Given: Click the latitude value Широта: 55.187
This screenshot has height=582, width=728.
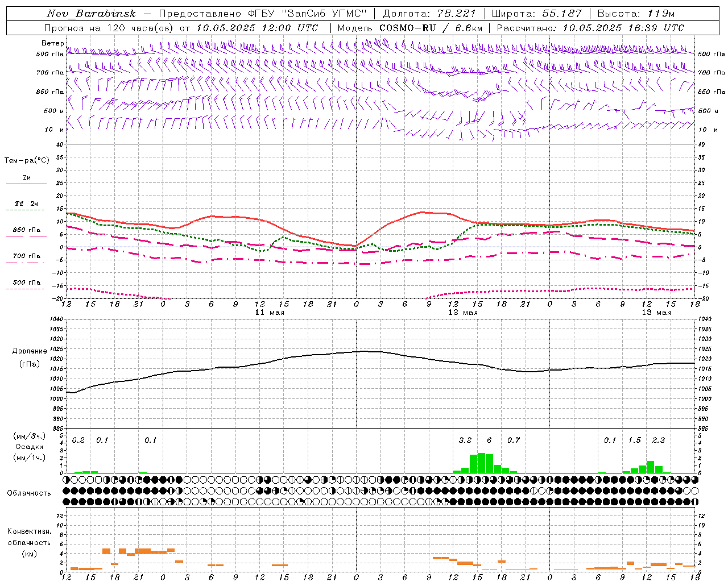Looking at the screenshot, I should coord(537,14).
